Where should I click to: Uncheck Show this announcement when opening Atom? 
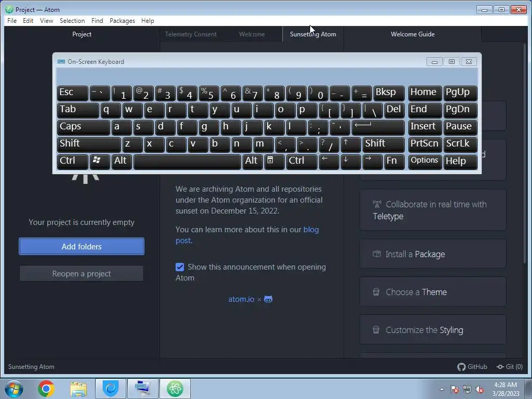[x=180, y=267]
